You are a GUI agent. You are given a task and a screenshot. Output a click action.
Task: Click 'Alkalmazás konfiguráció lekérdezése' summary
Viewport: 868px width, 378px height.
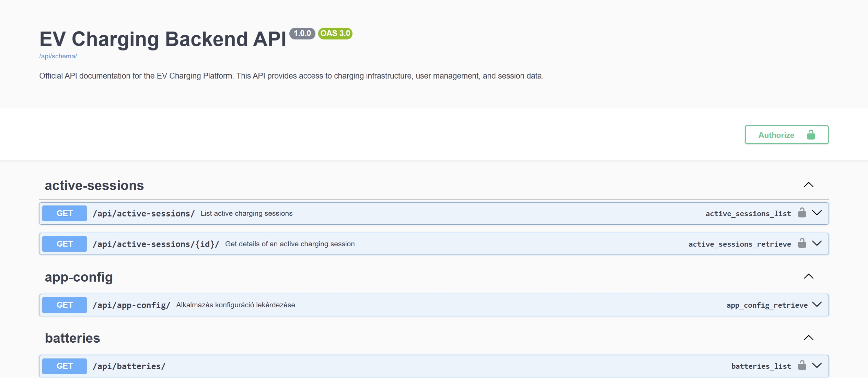(x=236, y=305)
